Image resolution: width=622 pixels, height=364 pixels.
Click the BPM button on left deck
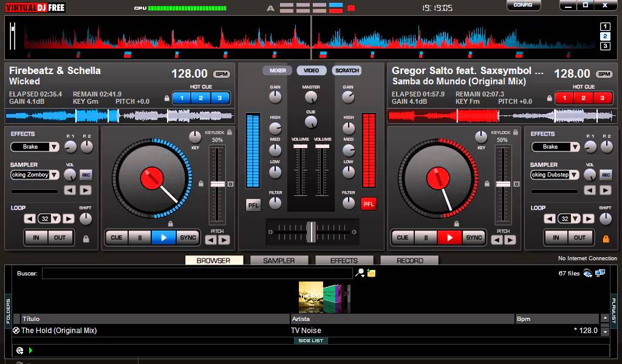221,74
